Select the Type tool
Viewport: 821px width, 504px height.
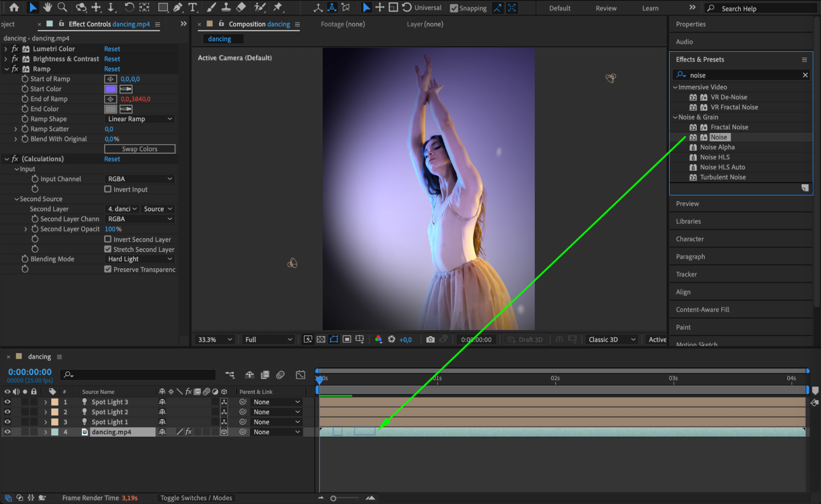coord(192,7)
